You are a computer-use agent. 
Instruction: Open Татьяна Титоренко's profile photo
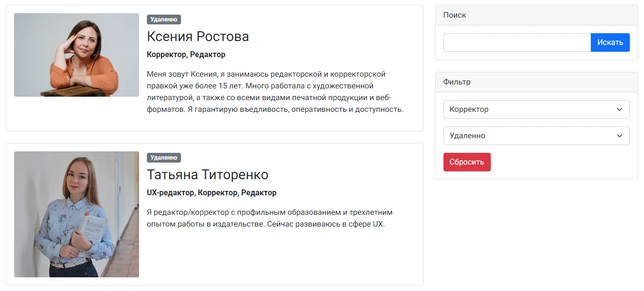[x=77, y=214]
